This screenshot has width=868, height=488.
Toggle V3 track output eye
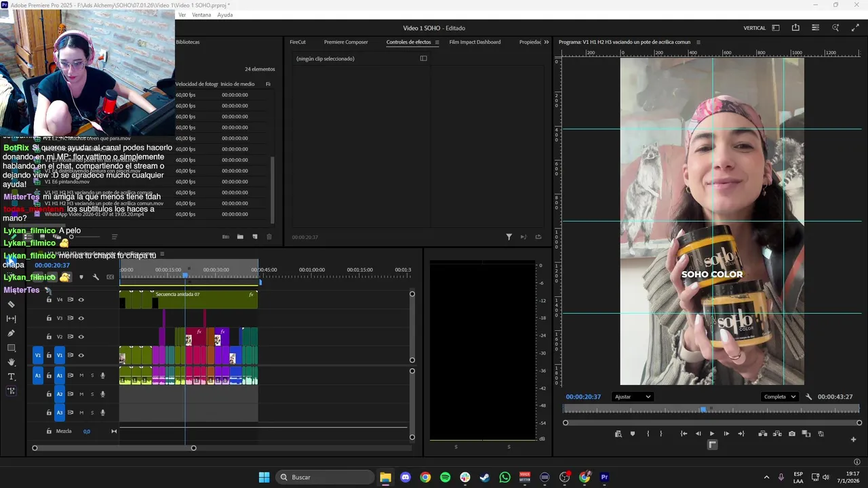click(x=81, y=318)
